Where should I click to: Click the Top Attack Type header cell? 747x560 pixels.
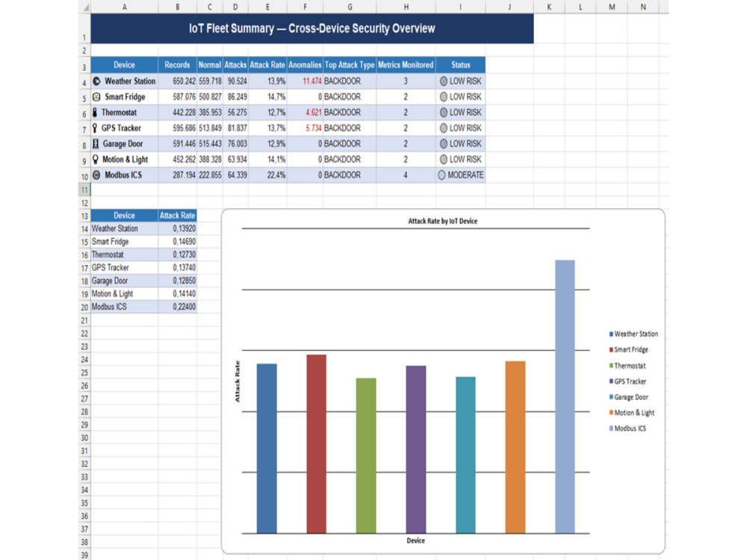coord(350,65)
